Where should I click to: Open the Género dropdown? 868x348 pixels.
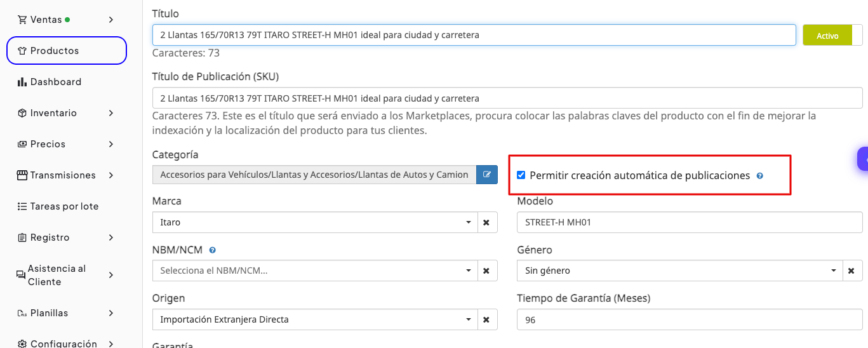click(x=680, y=271)
